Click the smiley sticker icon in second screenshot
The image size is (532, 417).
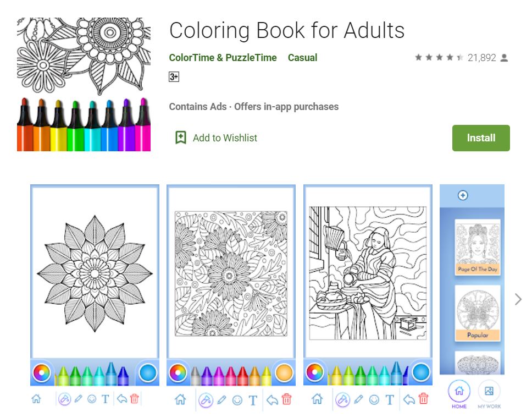(237, 400)
